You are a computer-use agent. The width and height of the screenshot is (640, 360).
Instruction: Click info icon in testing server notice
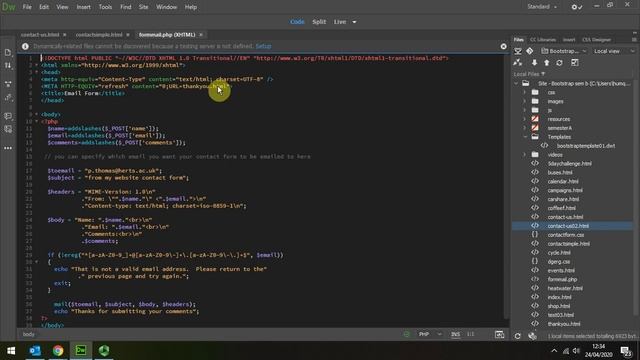click(x=25, y=47)
